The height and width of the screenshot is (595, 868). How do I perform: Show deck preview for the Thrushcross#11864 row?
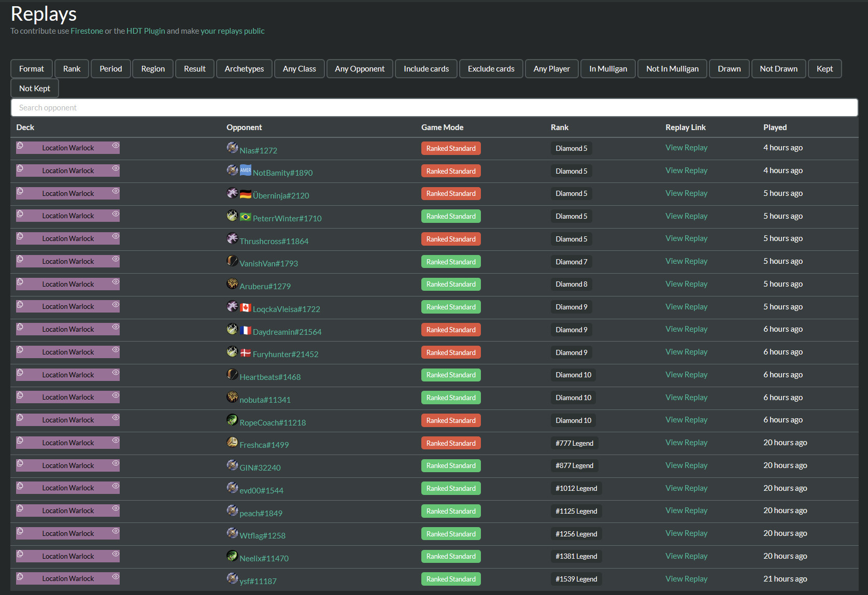[116, 236]
